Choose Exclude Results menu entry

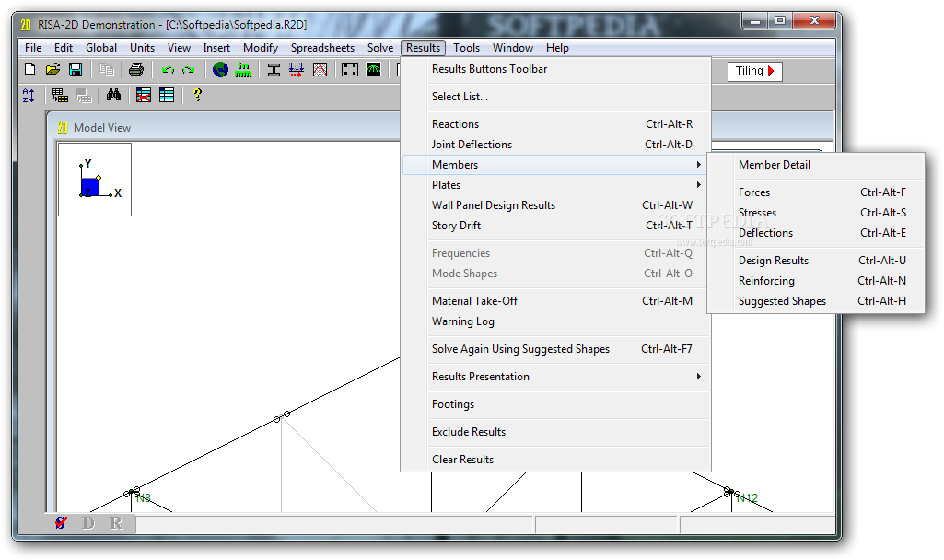557,432
